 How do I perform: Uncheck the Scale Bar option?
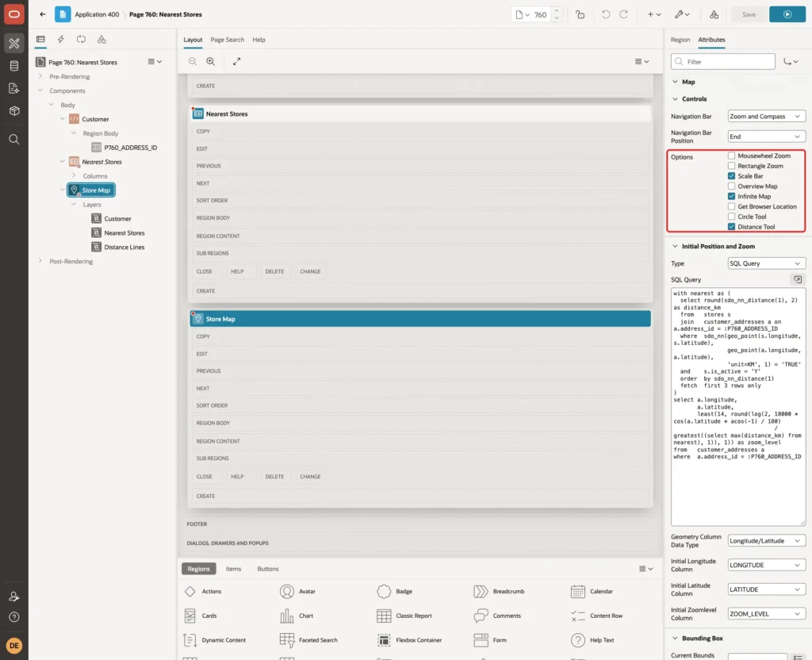point(731,176)
